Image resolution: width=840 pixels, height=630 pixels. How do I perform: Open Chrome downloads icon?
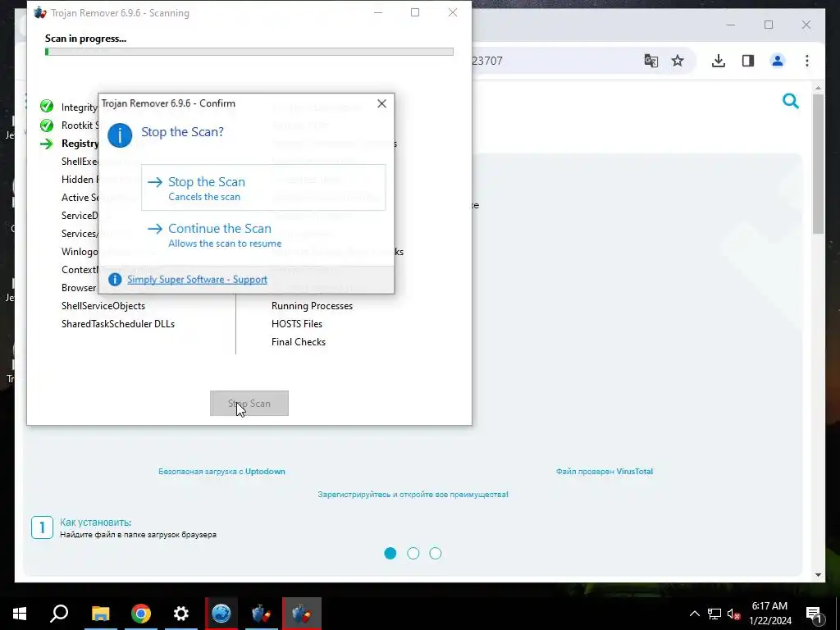[719, 61]
